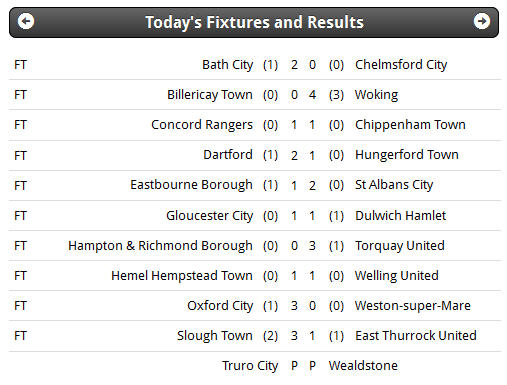
Task: Go to previous day with left arrow icon
Action: (x=26, y=21)
